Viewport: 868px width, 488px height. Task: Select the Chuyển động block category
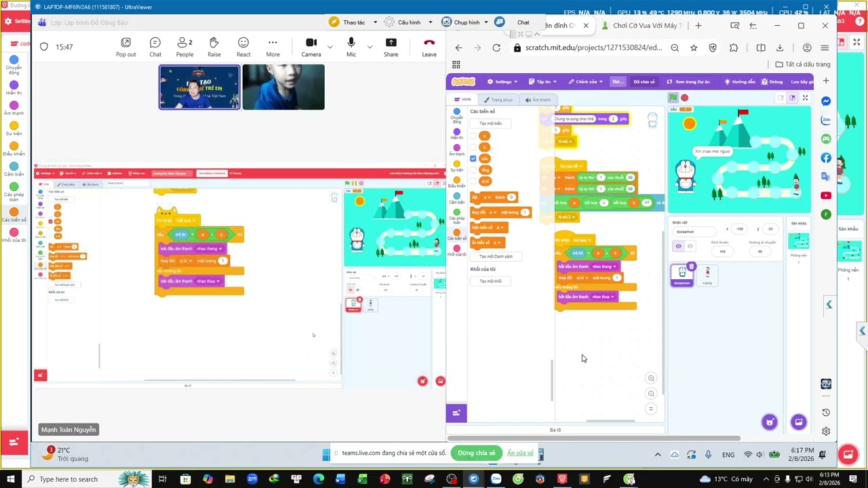[457, 115]
